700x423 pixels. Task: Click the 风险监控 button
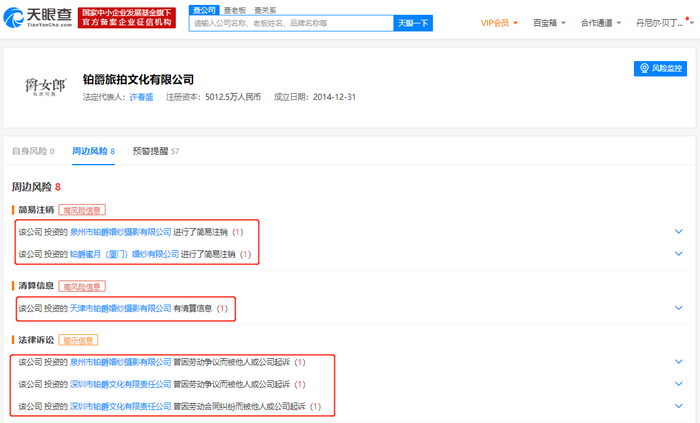tap(660, 68)
